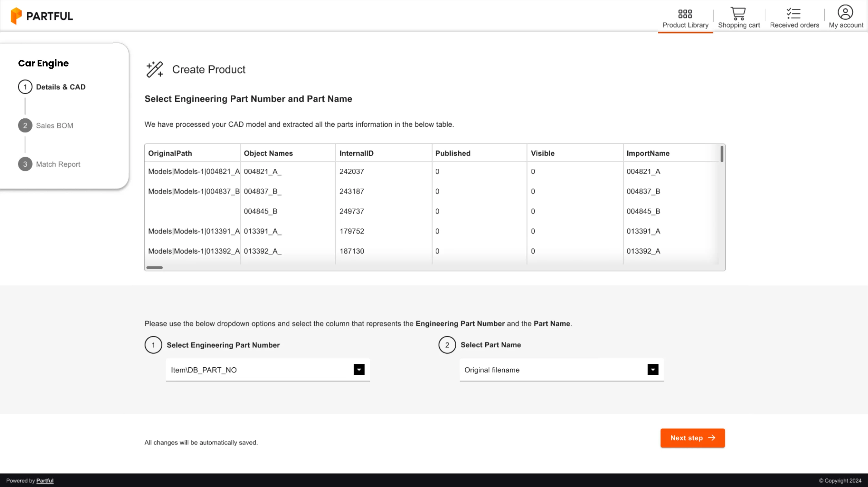This screenshot has width=868, height=487.
Task: Select InternalID cell 179752
Action: pos(351,231)
